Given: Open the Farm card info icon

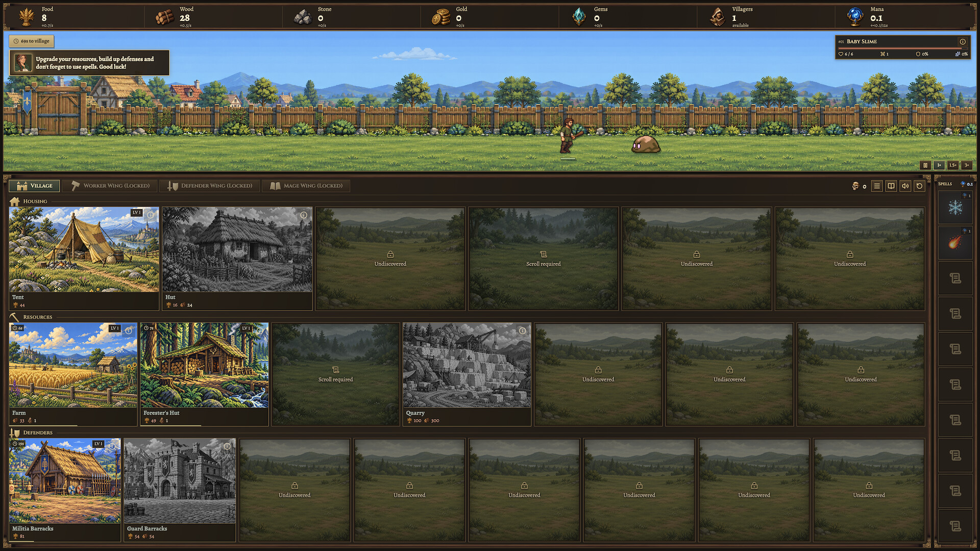Looking at the screenshot, I should (129, 331).
